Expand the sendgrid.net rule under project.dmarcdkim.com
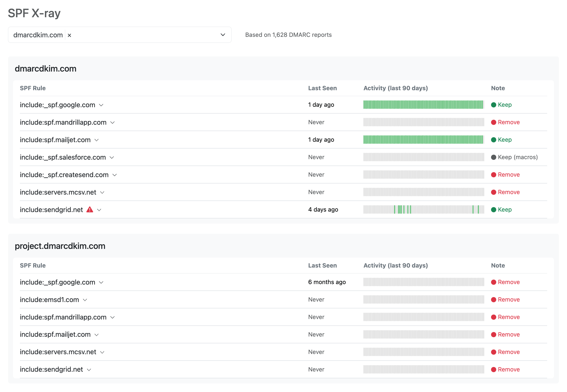Screen dimensions: 567x392 point(89,370)
